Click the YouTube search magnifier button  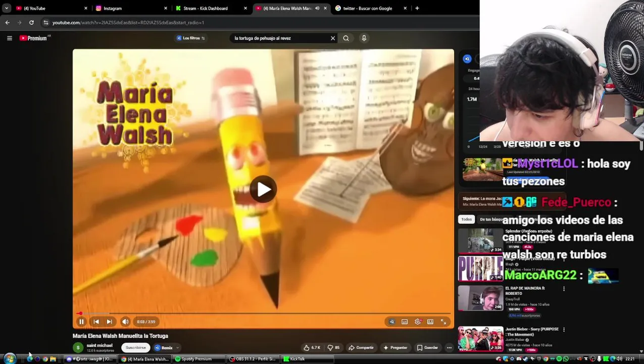click(x=346, y=38)
